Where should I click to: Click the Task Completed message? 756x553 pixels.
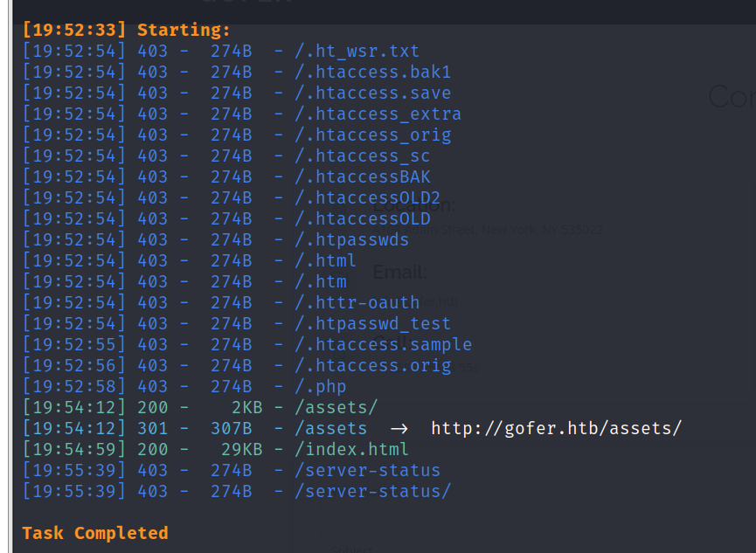pos(95,533)
